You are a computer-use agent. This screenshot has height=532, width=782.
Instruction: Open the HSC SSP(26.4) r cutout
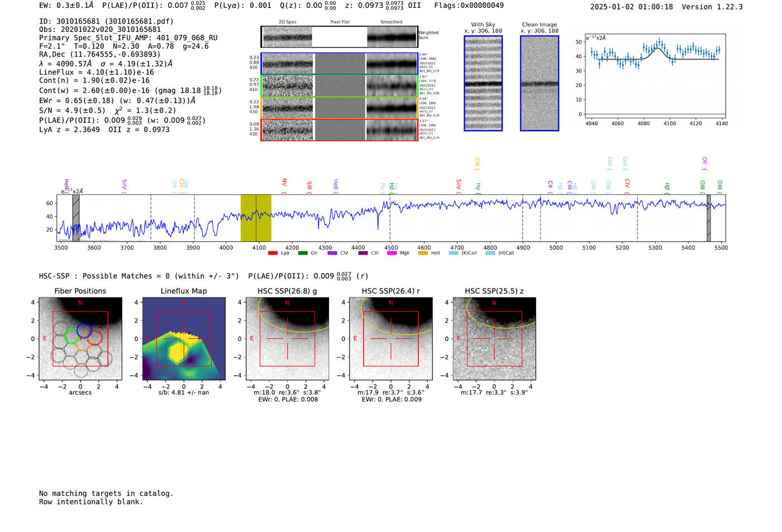click(390, 338)
